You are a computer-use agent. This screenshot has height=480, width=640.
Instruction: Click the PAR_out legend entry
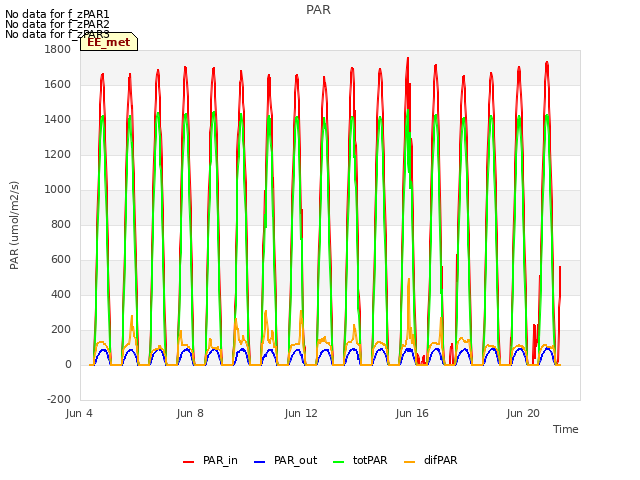(x=285, y=460)
